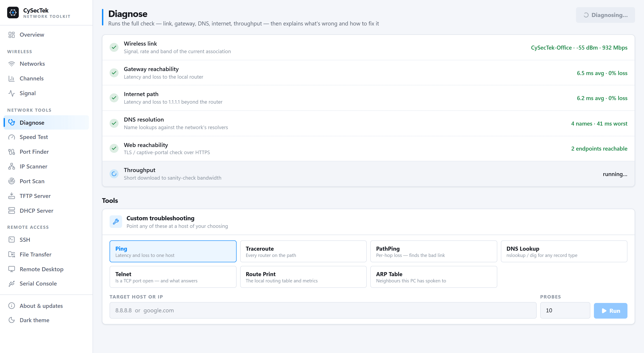
Task: Click the CySecTek logo icon
Action: (13, 13)
